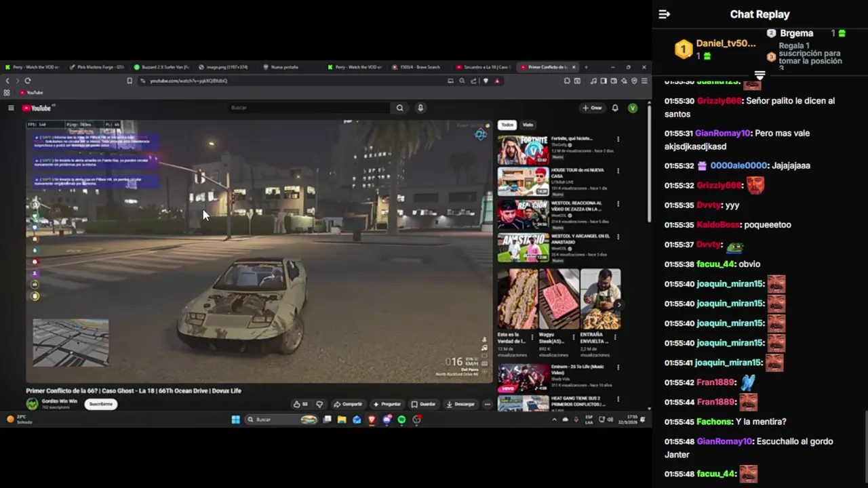Click the Crear create button
The image size is (868, 488).
592,108
